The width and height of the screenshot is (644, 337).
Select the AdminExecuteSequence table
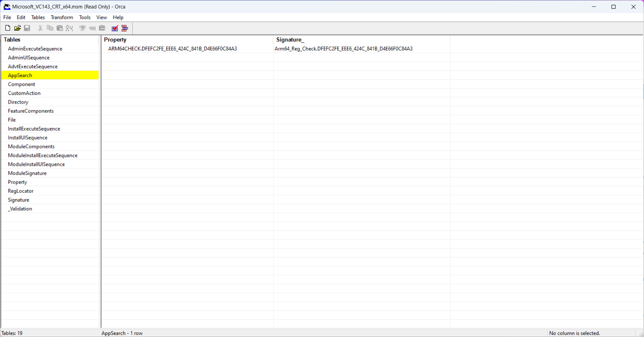[50, 49]
